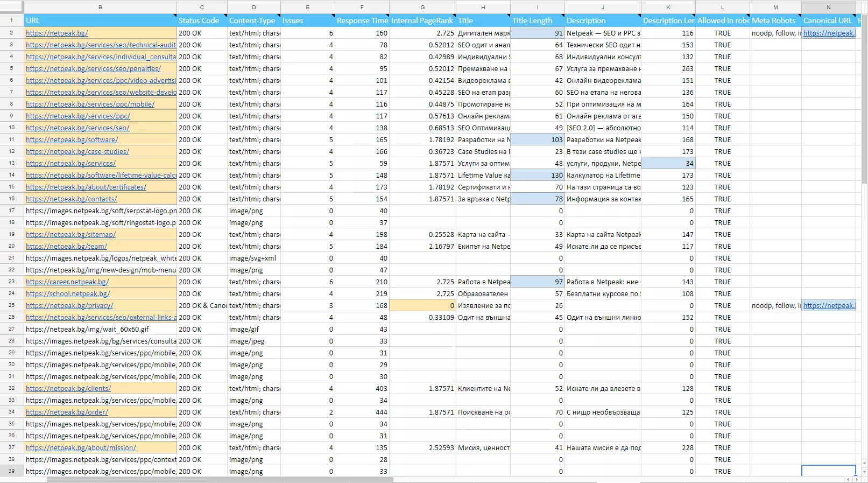Open the school.netpeak.bg link

[x=68, y=294]
